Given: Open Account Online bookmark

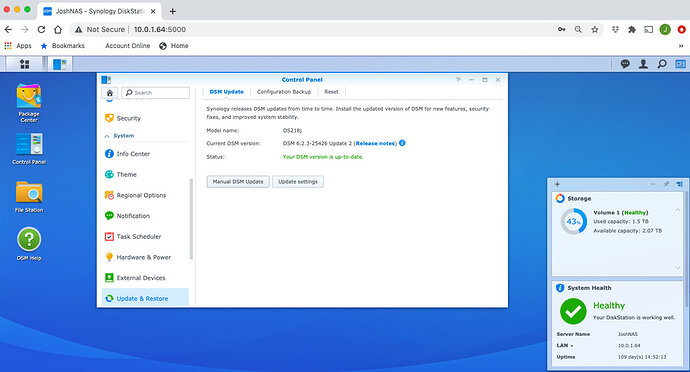Looking at the screenshot, I should click(128, 46).
